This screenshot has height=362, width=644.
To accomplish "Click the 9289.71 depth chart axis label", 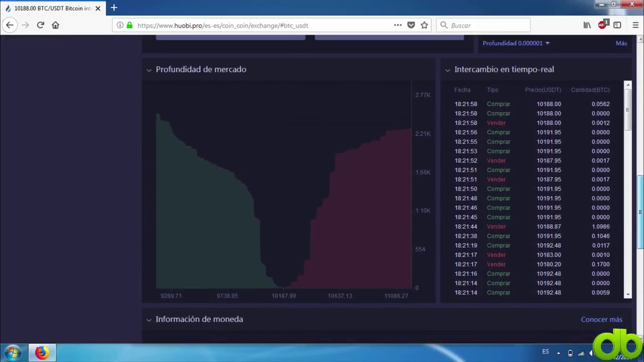I will [171, 296].
